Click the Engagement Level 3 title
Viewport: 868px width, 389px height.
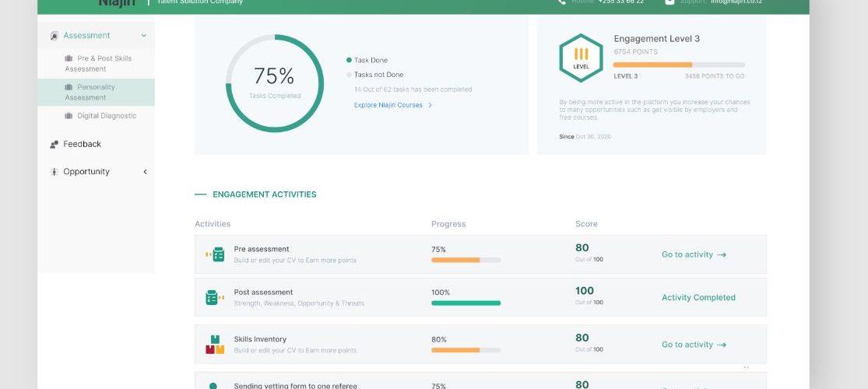click(x=656, y=39)
